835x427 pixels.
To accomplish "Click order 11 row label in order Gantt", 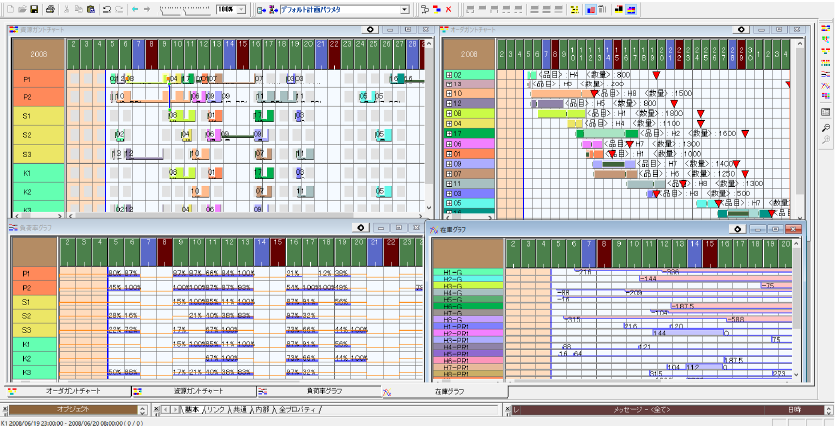I will (x=470, y=184).
